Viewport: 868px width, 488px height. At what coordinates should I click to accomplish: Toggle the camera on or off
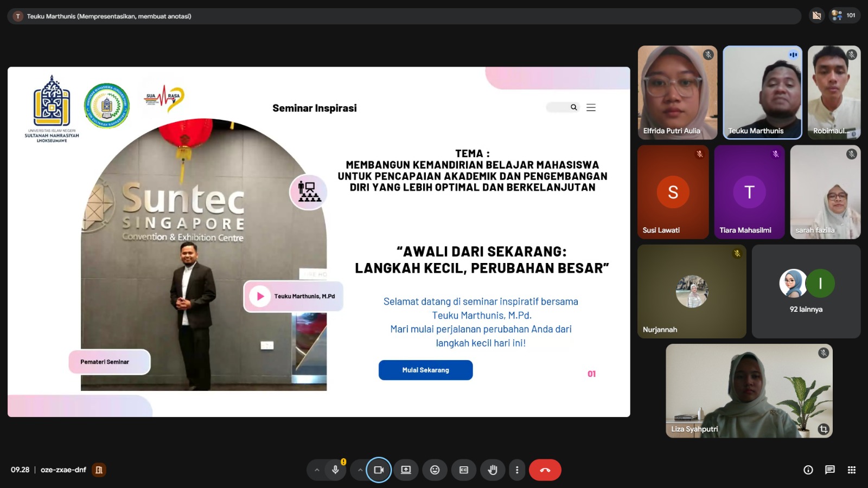tap(379, 470)
